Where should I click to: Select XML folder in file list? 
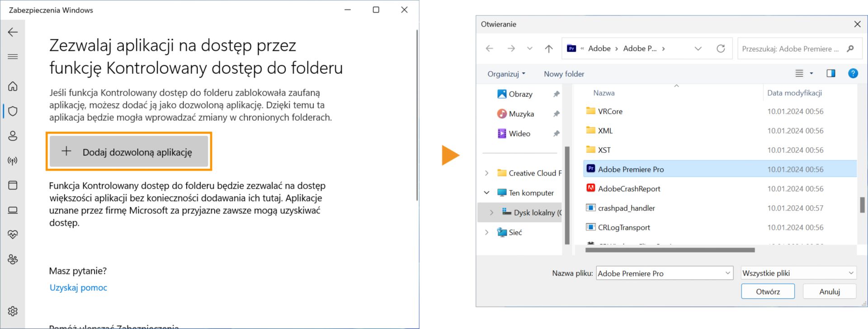tap(599, 131)
